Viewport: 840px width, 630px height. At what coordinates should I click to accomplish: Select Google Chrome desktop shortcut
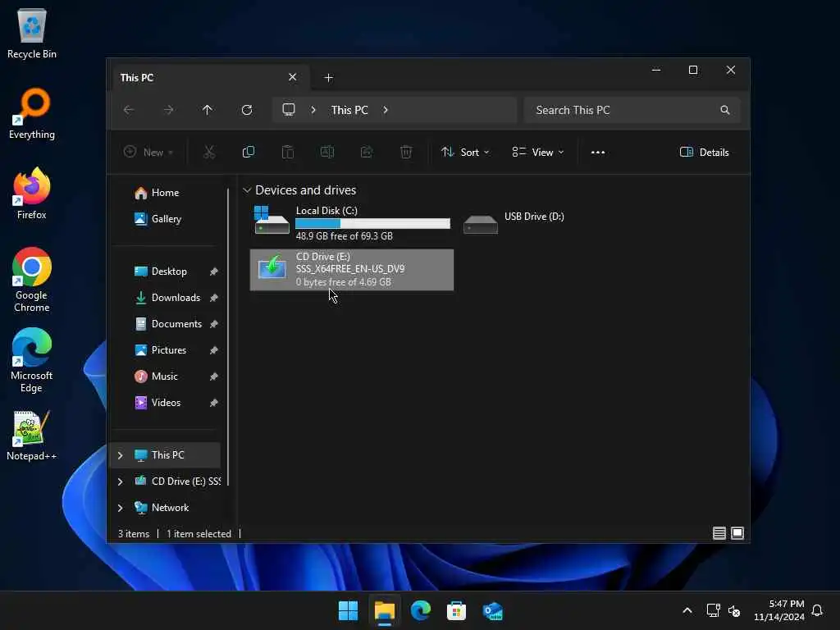(x=32, y=280)
